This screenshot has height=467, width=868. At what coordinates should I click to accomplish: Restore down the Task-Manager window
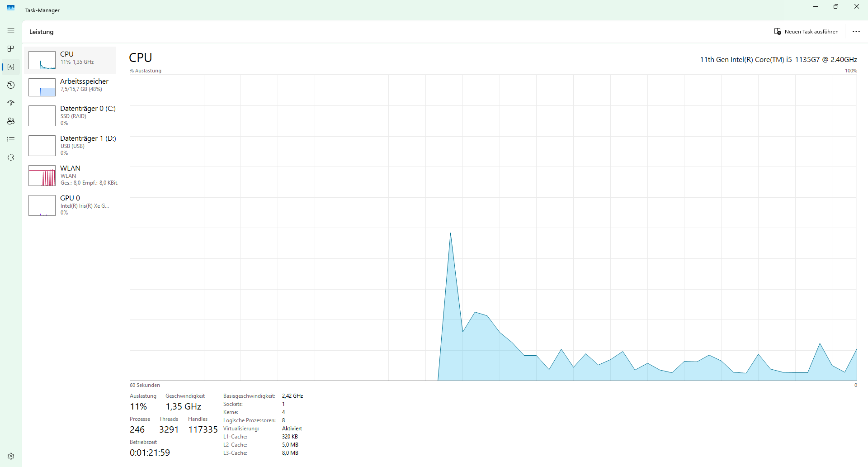(836, 7)
